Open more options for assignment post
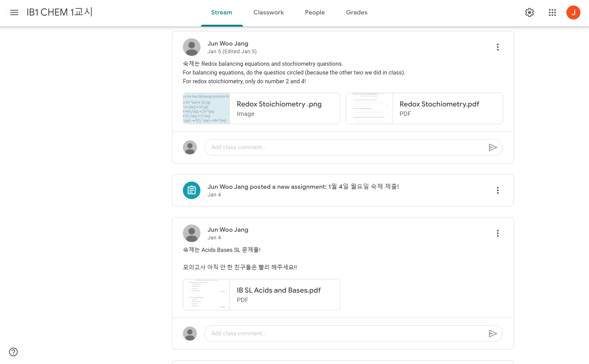This screenshot has width=589, height=364. (497, 190)
